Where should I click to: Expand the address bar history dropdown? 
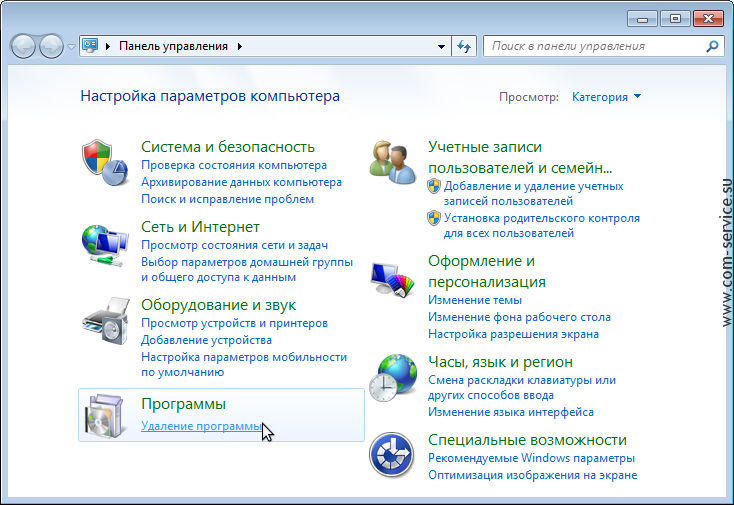441,46
